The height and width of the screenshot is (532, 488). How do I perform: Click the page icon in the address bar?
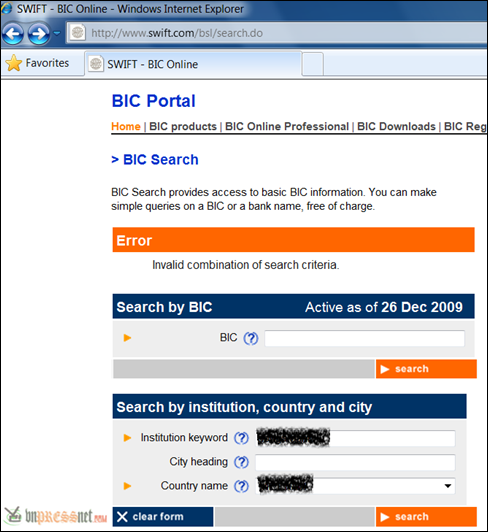(x=78, y=33)
